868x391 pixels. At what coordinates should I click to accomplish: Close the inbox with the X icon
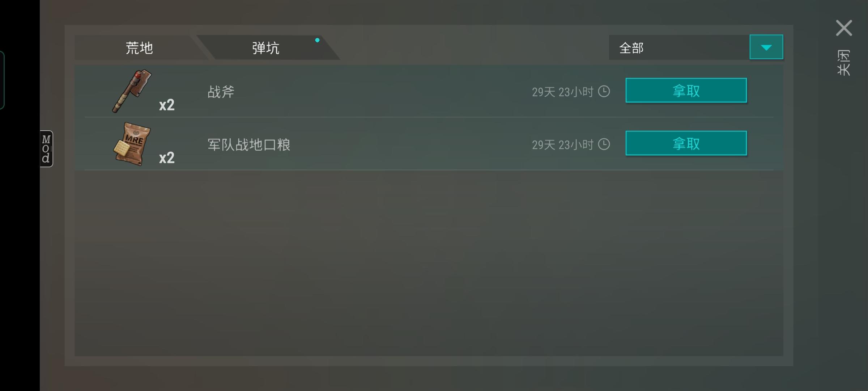[x=844, y=28]
